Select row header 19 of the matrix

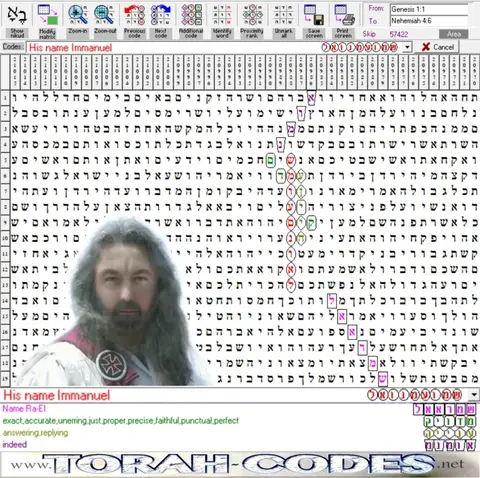pos(5,379)
